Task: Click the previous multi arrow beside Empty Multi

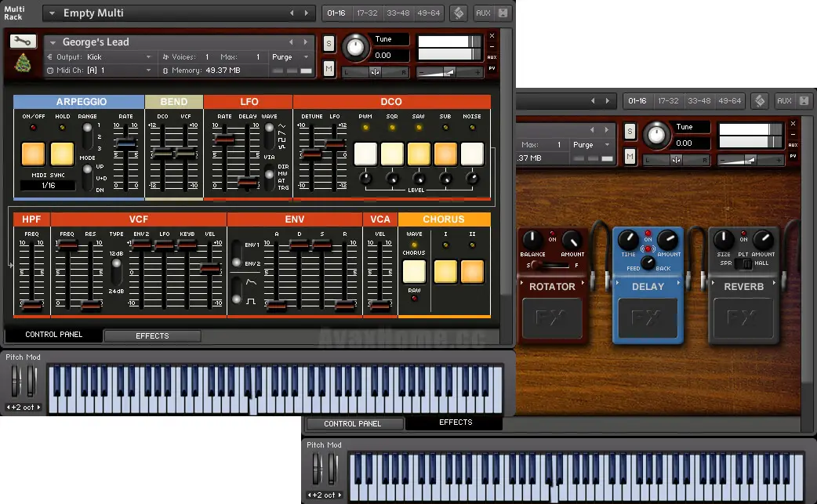Action: [292, 13]
